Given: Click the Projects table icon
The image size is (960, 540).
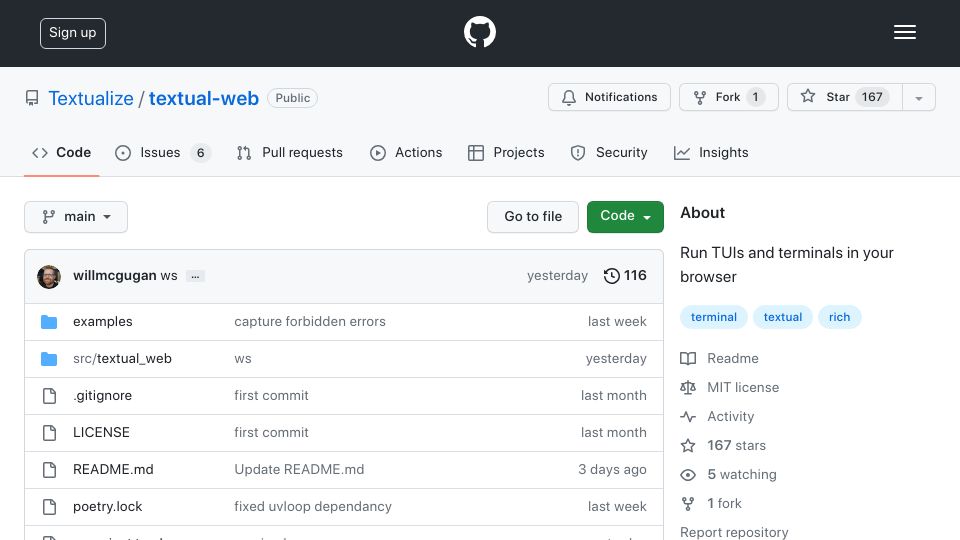Looking at the screenshot, I should [476, 153].
